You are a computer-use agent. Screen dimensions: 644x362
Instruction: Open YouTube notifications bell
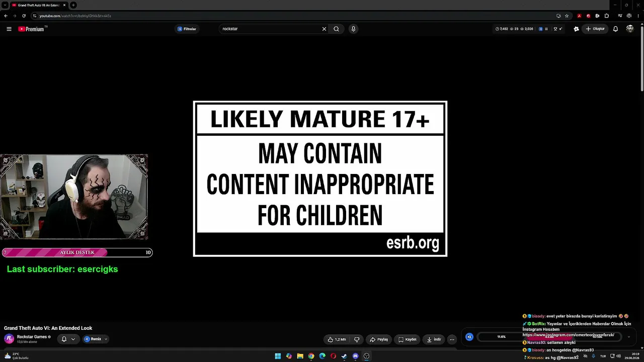tap(615, 29)
